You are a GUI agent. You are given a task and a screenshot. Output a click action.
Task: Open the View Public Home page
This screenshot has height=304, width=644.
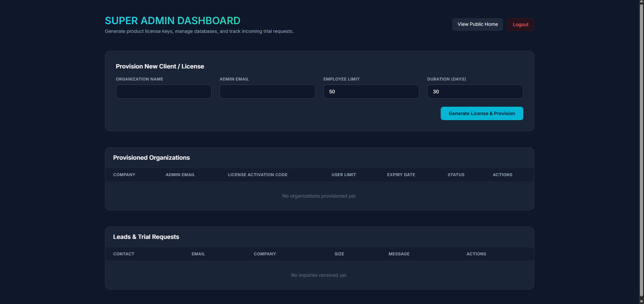477,25
